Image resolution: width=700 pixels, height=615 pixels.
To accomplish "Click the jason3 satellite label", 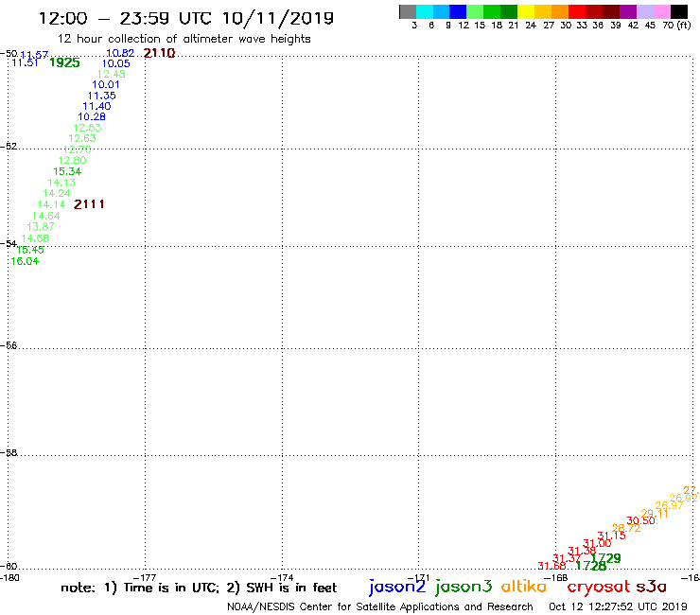I will (464, 587).
